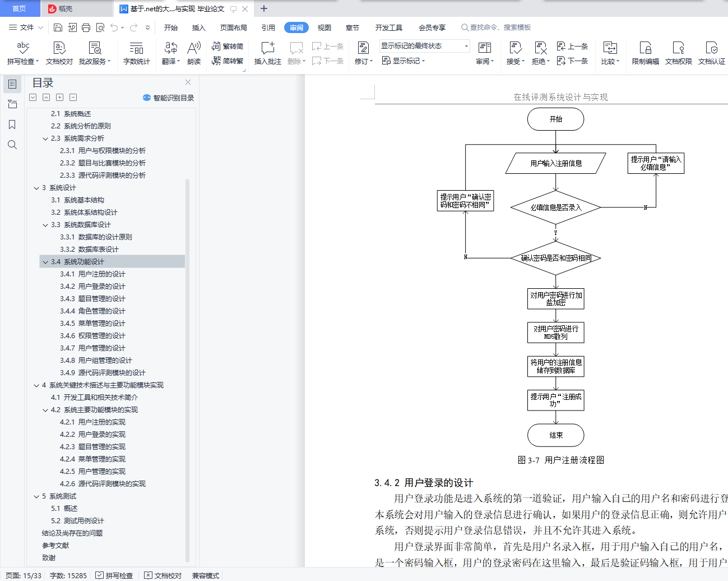The height and width of the screenshot is (581, 728).
Task: Jump to 3.4.9 源代码评测模块的设计
Action: coord(103,373)
